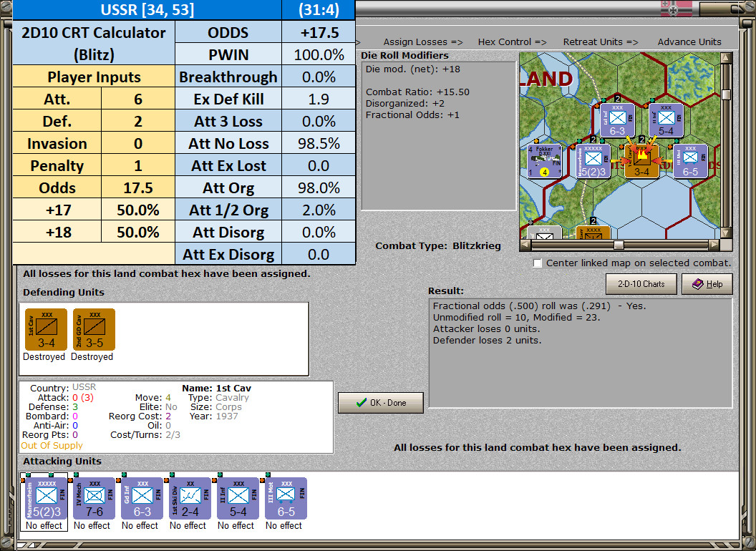The height and width of the screenshot is (551, 756).
Task: Pick the 1st Ski Div 2-4 unit
Action: 190,499
